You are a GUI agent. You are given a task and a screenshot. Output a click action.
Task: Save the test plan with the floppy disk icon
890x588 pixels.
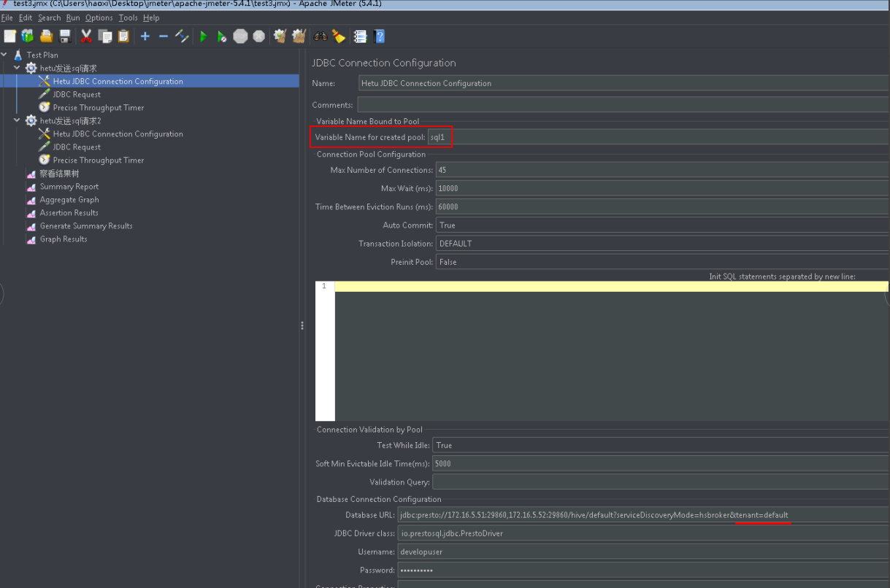65,36
